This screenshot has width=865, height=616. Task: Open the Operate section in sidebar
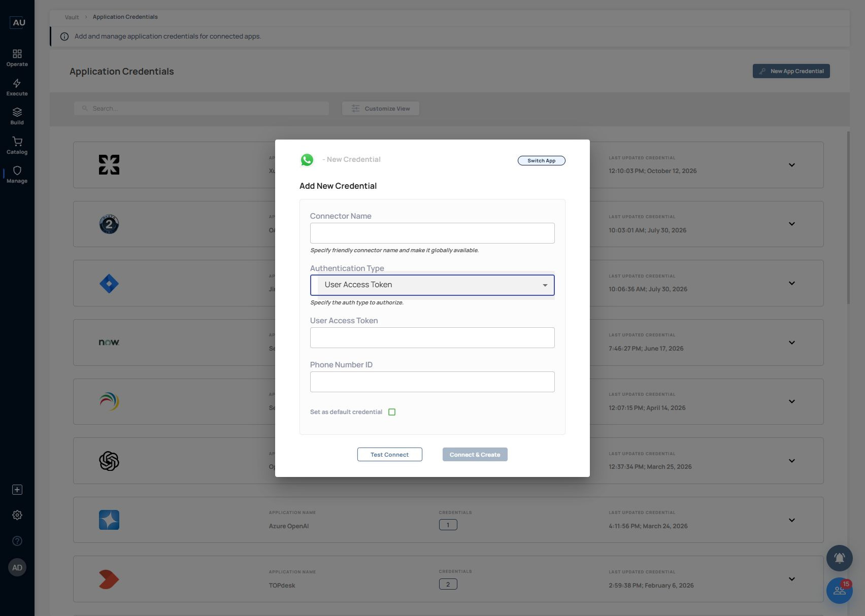click(x=17, y=58)
